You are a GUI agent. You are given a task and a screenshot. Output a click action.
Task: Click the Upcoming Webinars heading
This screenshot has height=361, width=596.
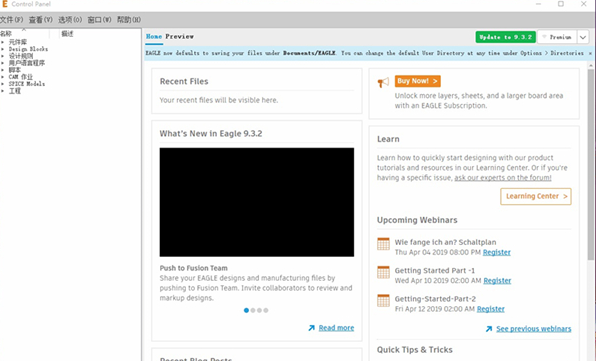[417, 220]
